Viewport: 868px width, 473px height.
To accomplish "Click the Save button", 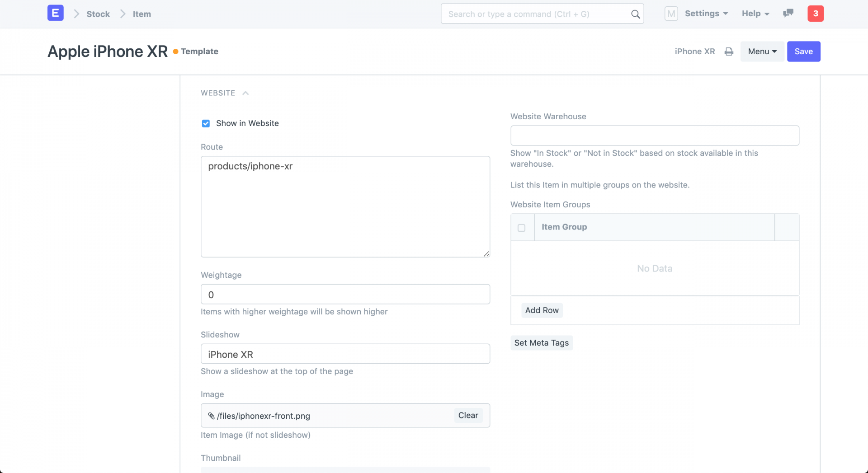I will pyautogui.click(x=803, y=52).
